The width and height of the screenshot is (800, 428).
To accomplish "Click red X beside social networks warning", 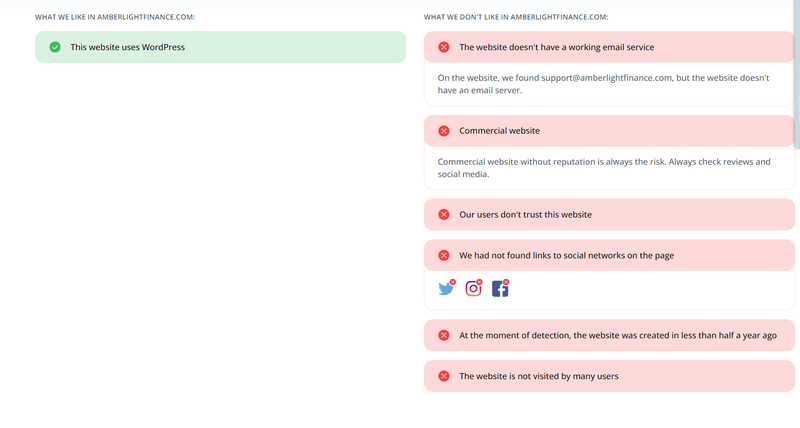I will coord(444,255).
